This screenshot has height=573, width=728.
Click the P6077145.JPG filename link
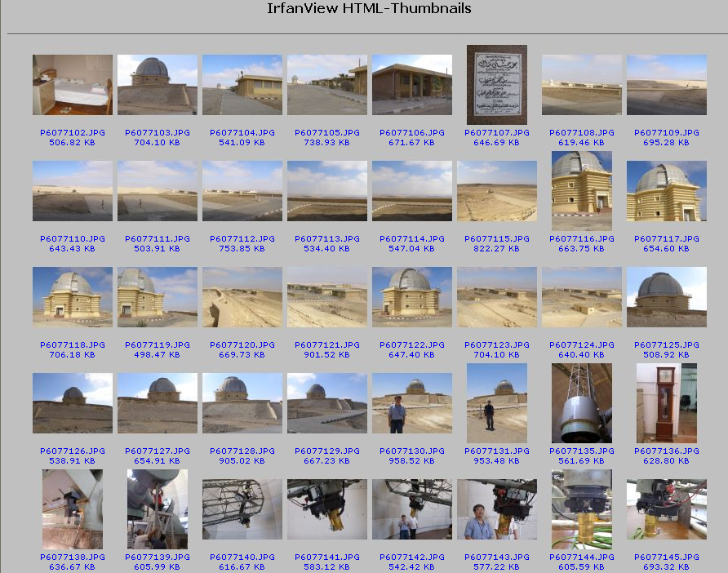(x=667, y=557)
